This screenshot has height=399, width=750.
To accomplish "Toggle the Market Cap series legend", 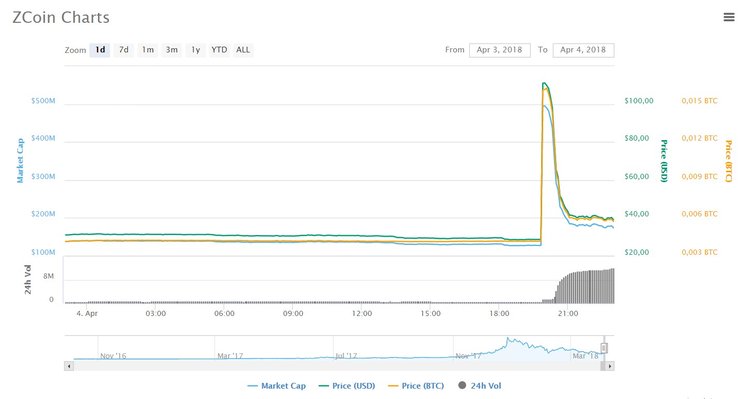I will pyautogui.click(x=276, y=386).
